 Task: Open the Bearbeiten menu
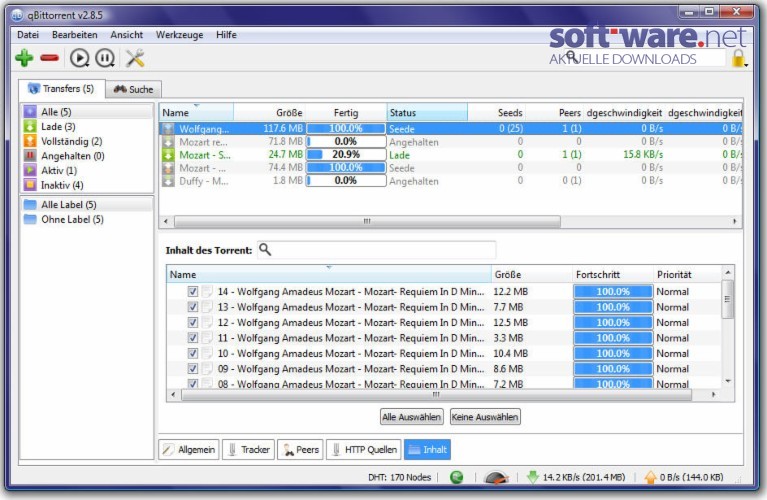(x=74, y=35)
